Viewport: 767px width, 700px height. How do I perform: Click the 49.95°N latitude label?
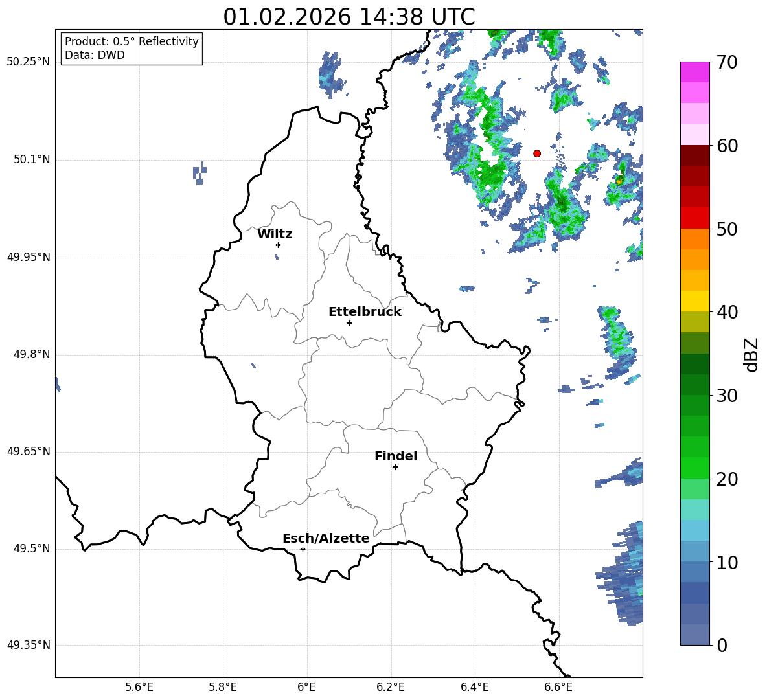click(x=29, y=257)
